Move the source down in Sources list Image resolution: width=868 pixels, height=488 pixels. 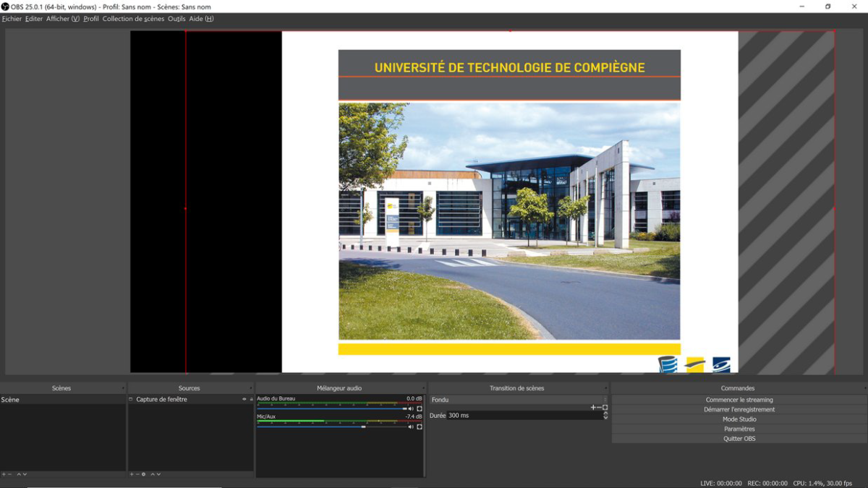pyautogui.click(x=158, y=474)
